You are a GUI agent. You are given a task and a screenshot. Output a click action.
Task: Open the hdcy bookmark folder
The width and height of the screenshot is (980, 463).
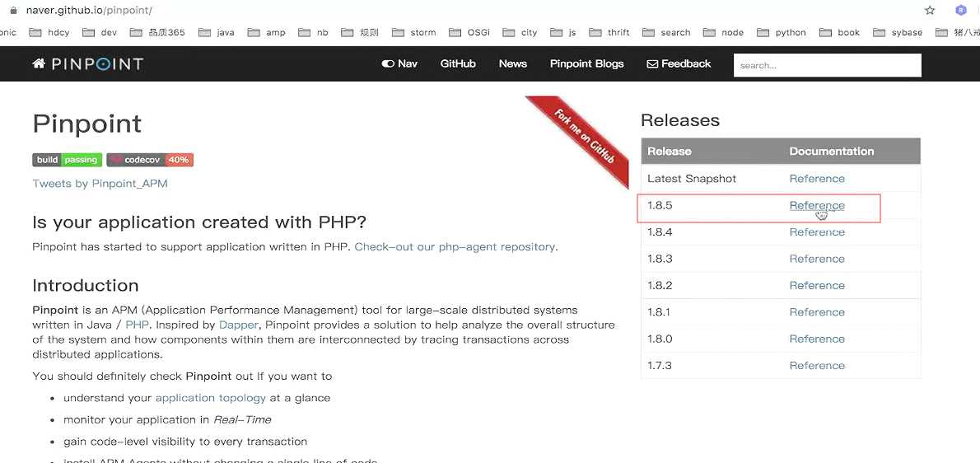[x=50, y=32]
